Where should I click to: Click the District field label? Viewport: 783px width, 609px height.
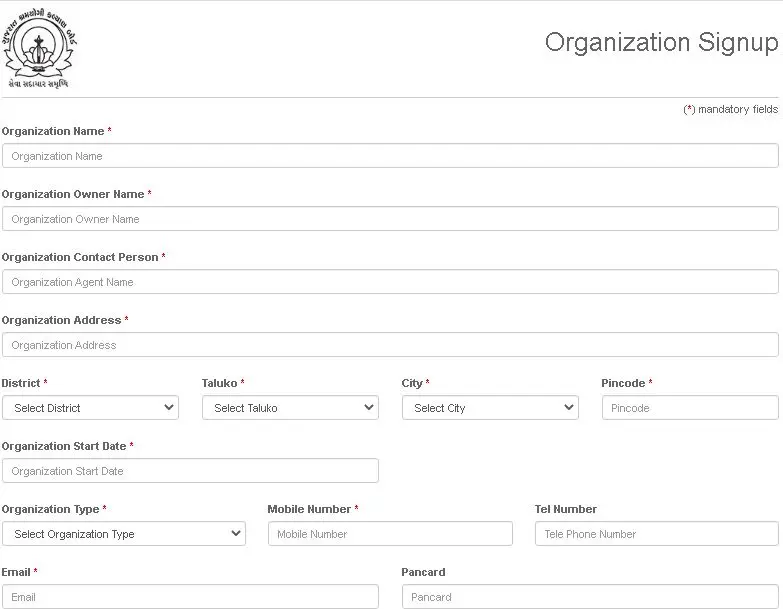tap(20, 383)
